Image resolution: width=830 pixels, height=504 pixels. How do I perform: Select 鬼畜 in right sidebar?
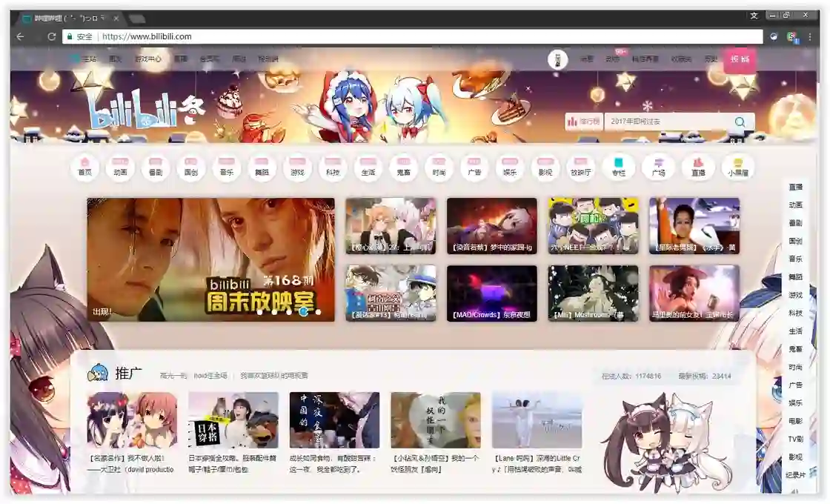click(x=796, y=349)
